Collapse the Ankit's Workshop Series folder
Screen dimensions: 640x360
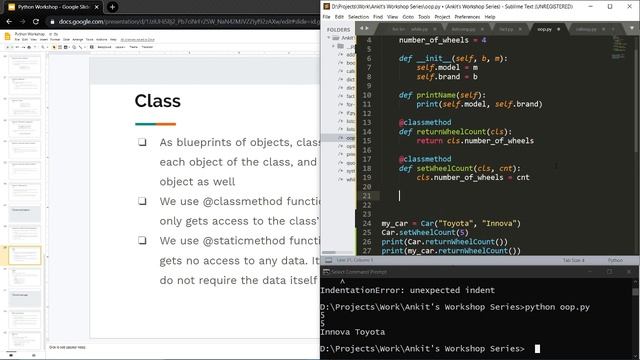pyautogui.click(x=329, y=38)
